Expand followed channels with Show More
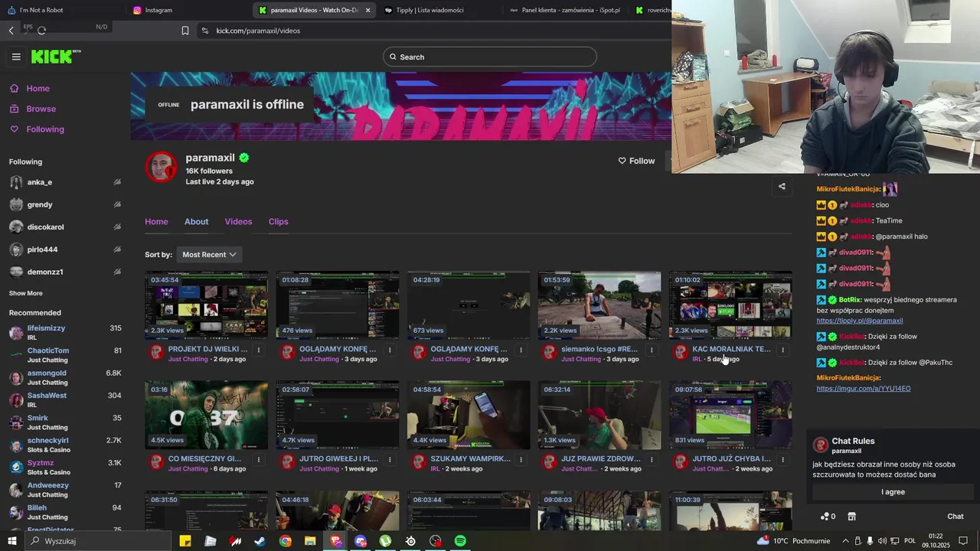Viewport: 980px width, 551px height. pyautogui.click(x=26, y=293)
